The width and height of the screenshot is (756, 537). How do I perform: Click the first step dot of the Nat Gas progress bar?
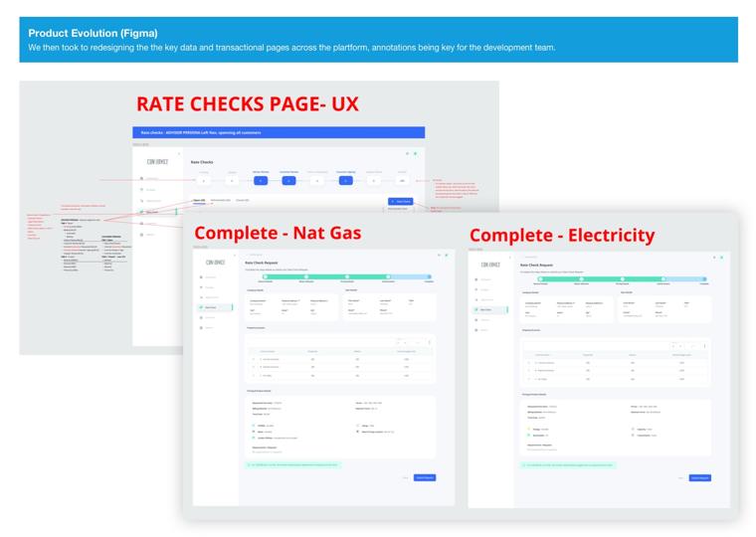(266, 276)
